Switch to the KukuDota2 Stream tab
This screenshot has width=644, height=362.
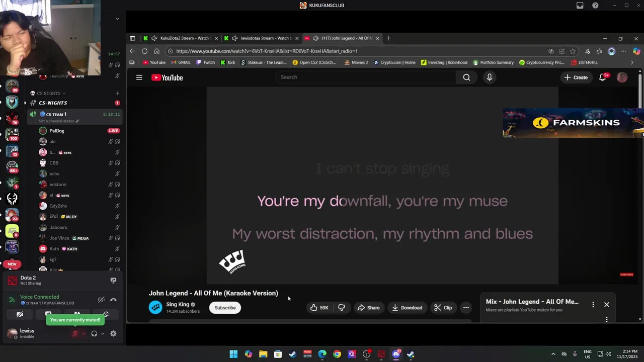pos(181,38)
